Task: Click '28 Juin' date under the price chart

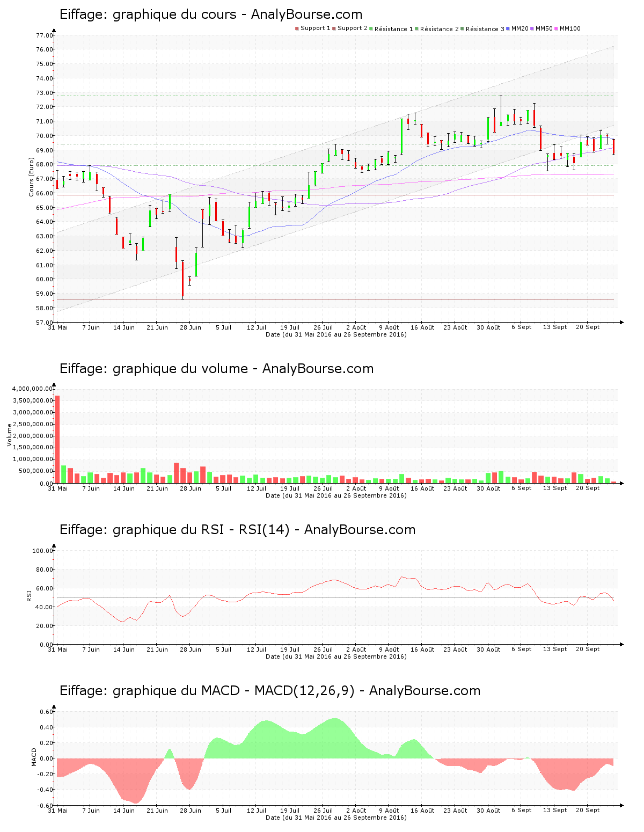Action: pos(191,327)
